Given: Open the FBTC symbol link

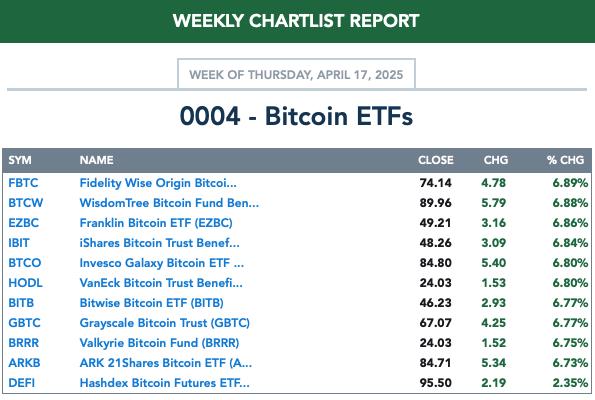Looking at the screenshot, I should [x=23, y=183].
